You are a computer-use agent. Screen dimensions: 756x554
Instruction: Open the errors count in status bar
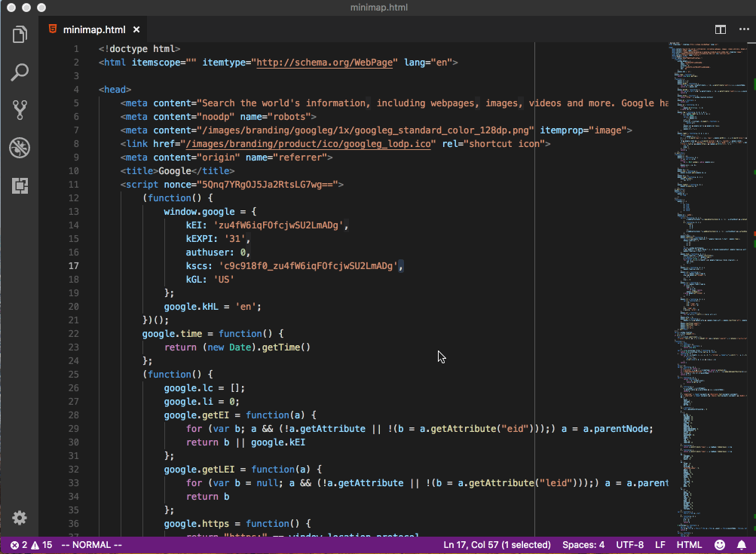pos(18,545)
